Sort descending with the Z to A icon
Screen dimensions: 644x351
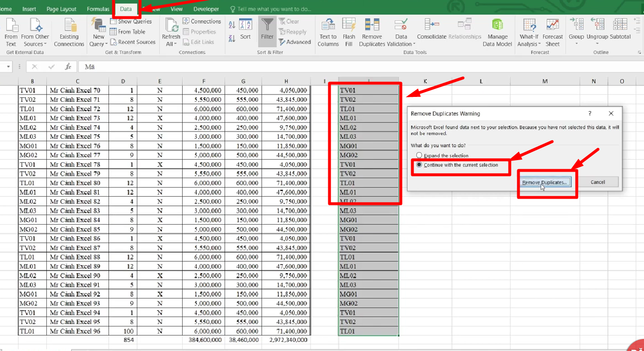point(232,38)
